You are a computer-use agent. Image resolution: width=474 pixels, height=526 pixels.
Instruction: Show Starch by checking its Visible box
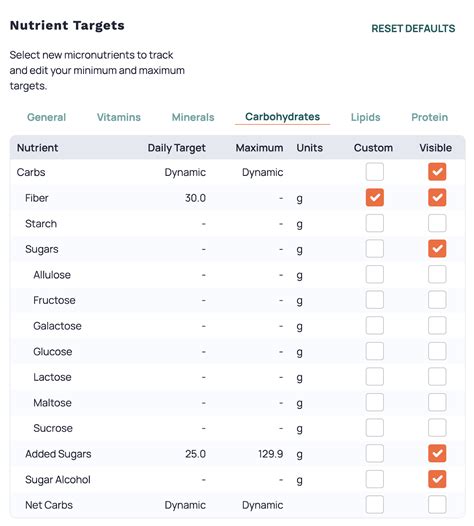click(437, 223)
